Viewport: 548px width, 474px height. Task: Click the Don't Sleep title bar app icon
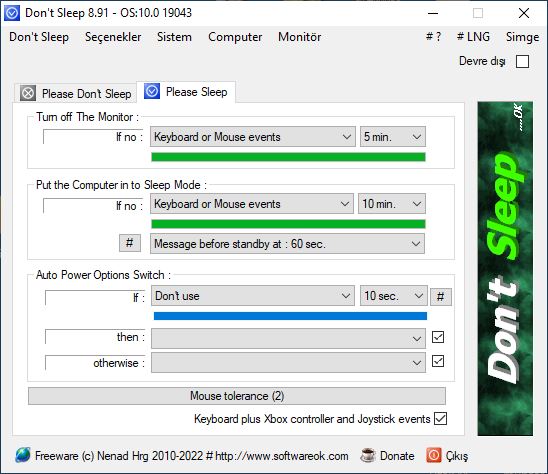click(x=12, y=13)
